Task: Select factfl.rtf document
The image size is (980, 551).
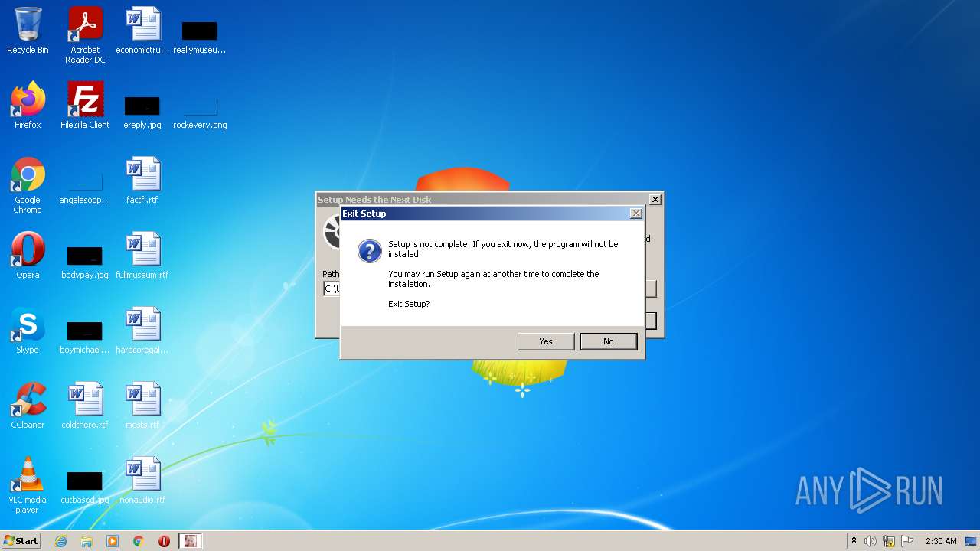Action: 142,181
